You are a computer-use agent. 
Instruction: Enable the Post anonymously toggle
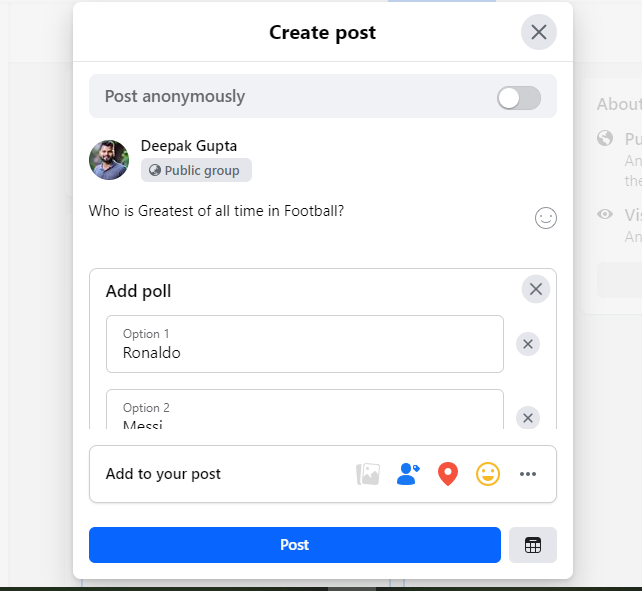[x=519, y=97]
